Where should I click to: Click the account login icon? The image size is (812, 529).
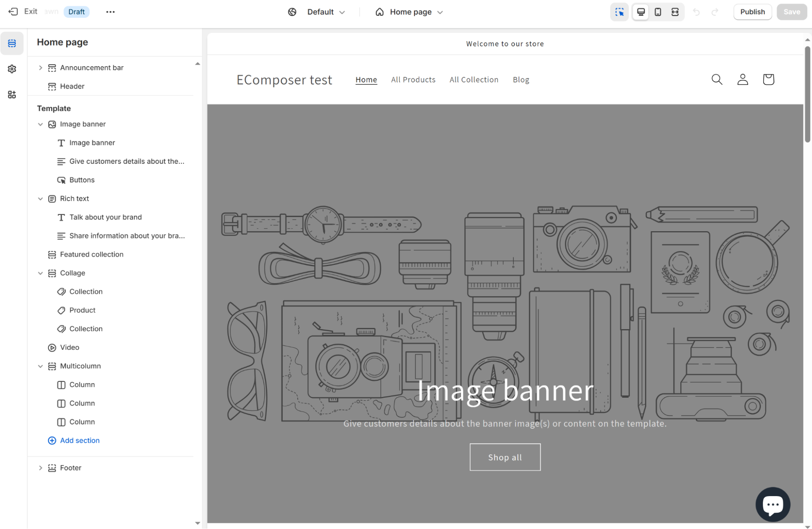click(x=743, y=79)
